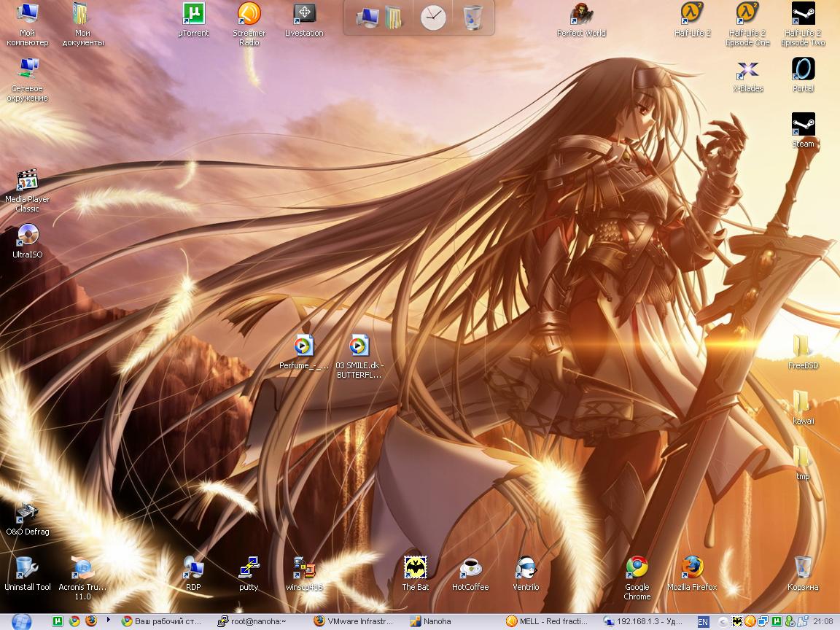840x630 pixels.
Task: Open The Bat mail client shortcut
Action: [415, 575]
